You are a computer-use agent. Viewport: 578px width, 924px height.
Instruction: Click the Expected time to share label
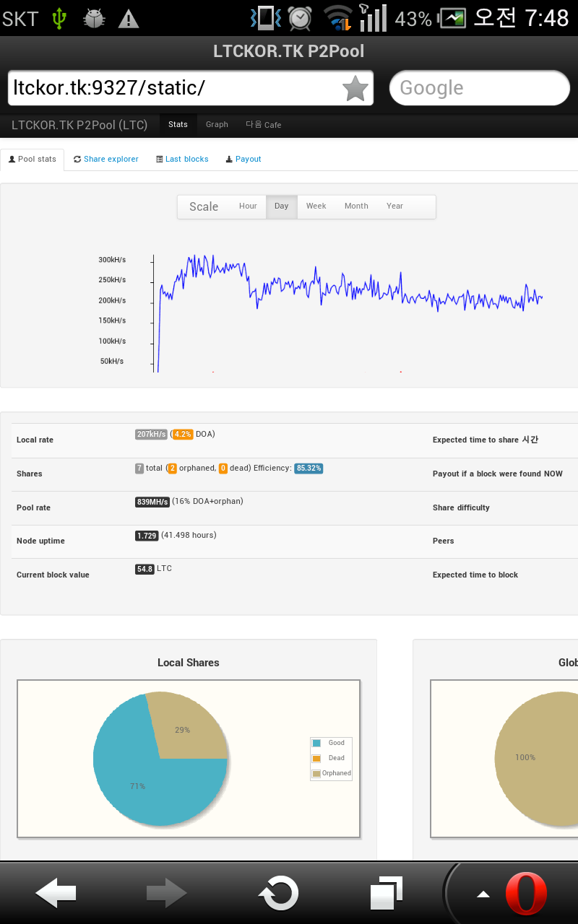(486, 440)
